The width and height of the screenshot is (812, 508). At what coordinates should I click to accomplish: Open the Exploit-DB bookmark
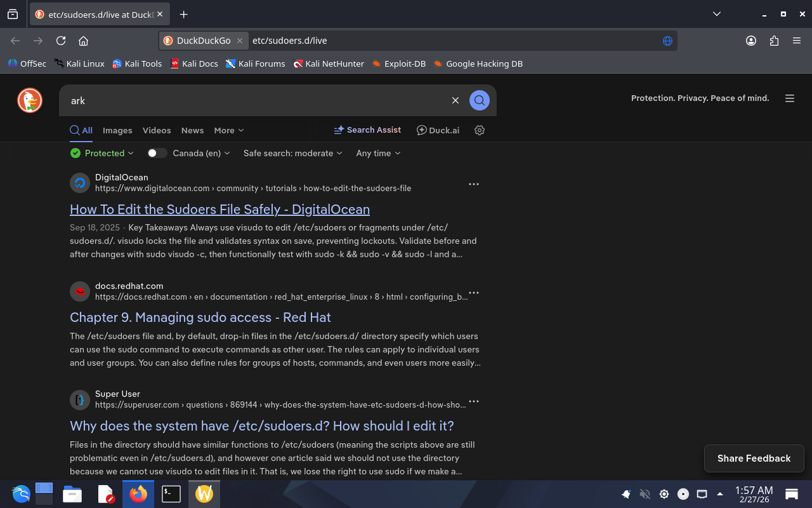[x=399, y=63]
